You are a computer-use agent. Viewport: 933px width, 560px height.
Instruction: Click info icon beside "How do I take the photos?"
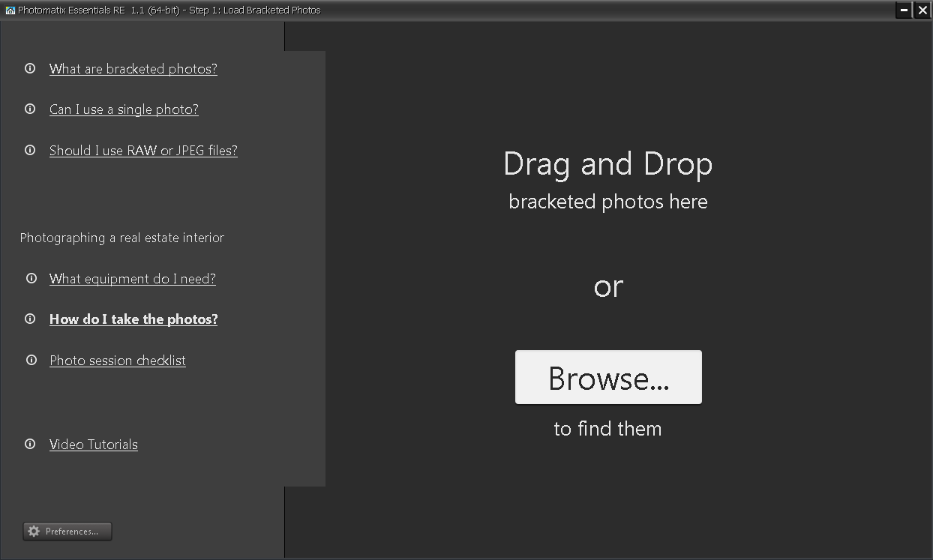coord(30,319)
